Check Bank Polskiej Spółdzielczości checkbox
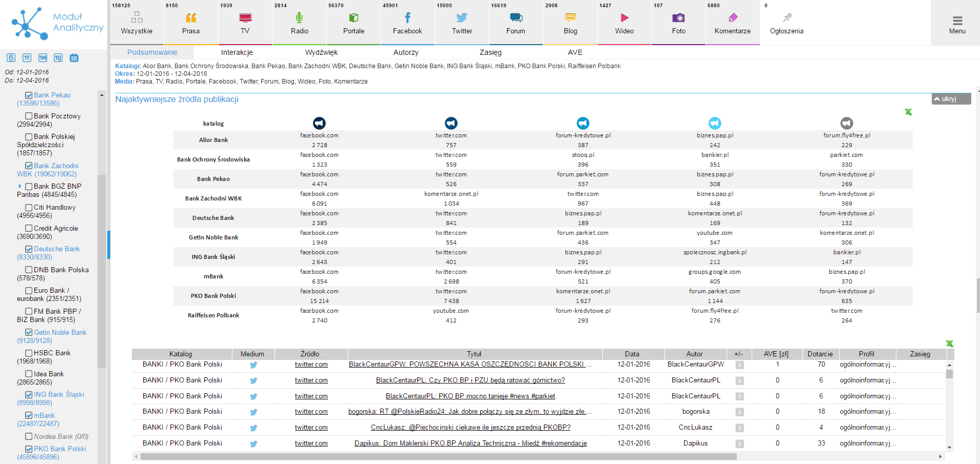The image size is (980, 464). coord(29,137)
